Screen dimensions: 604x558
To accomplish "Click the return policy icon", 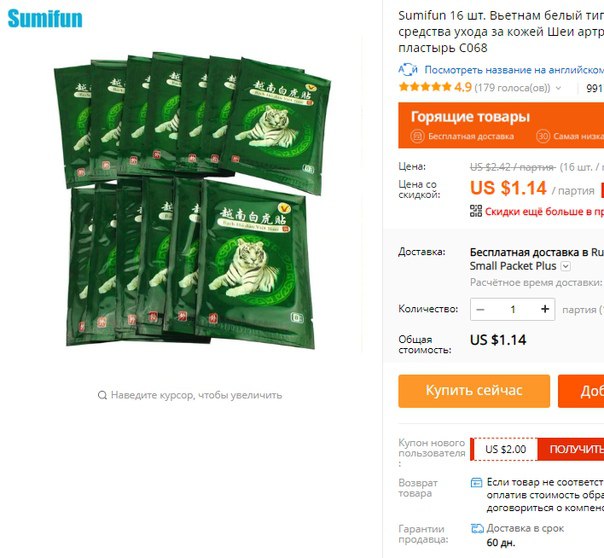I will 476,482.
